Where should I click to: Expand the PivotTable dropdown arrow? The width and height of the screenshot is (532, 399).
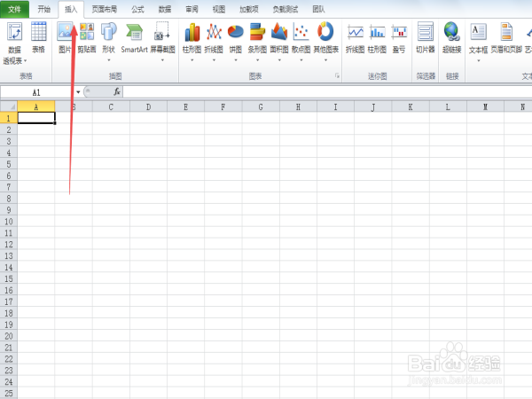[x=25, y=61]
